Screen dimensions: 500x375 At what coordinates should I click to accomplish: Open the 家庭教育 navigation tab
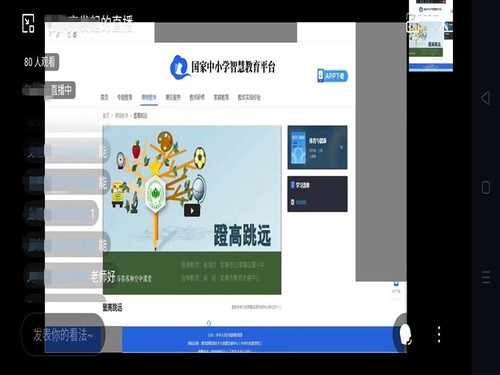pyautogui.click(x=221, y=97)
